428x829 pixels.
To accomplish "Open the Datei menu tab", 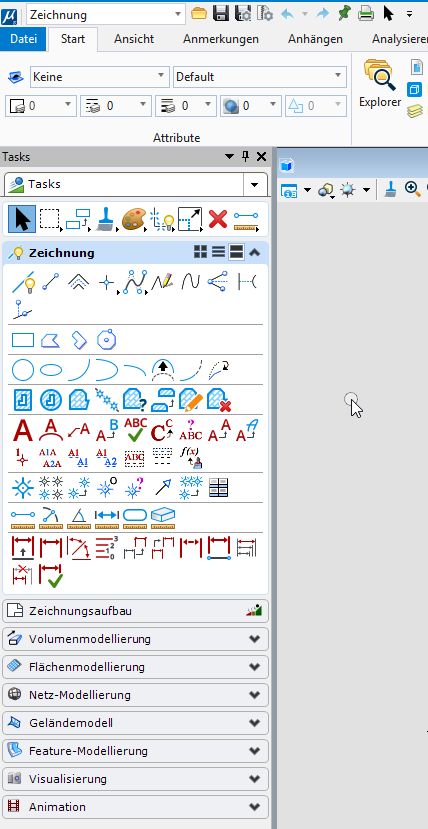I will tap(23, 39).
